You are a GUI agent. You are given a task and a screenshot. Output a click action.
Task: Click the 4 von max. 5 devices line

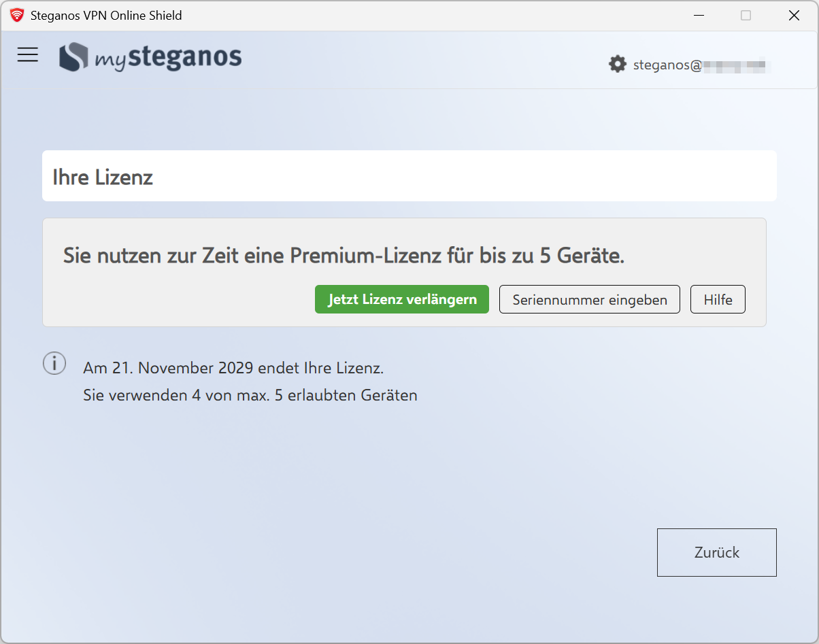(250, 395)
